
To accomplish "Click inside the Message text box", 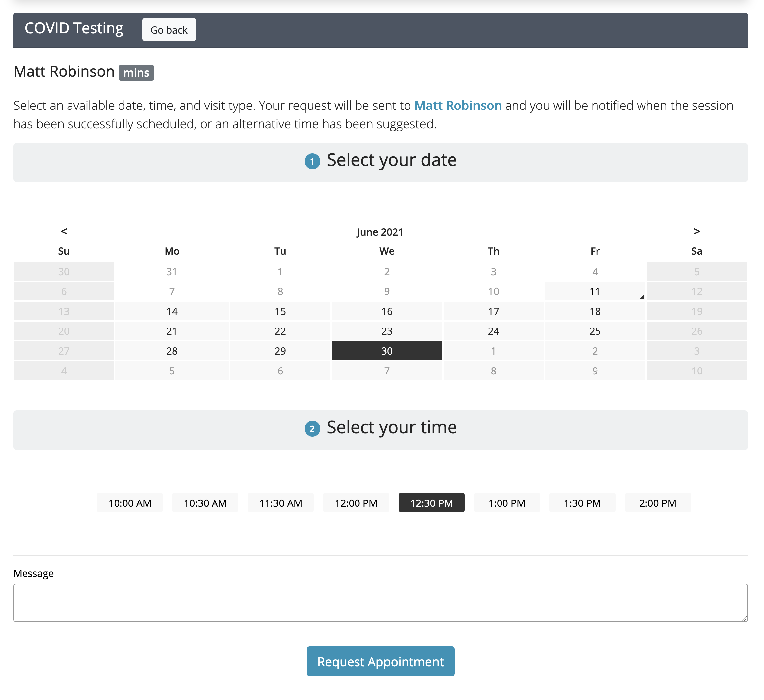I will (x=380, y=603).
